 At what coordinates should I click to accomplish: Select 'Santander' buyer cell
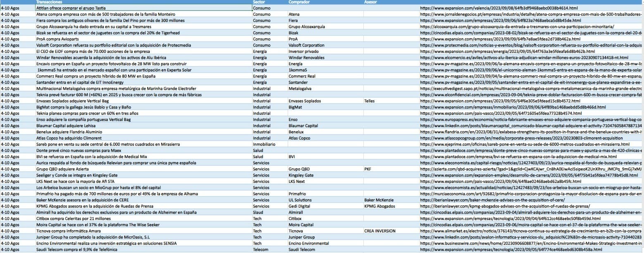click(x=325, y=82)
